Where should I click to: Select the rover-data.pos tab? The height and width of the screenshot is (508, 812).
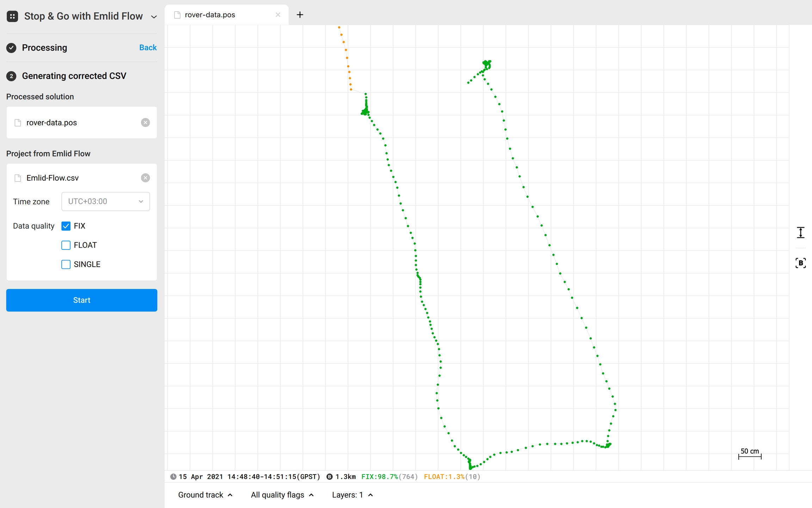coord(210,15)
